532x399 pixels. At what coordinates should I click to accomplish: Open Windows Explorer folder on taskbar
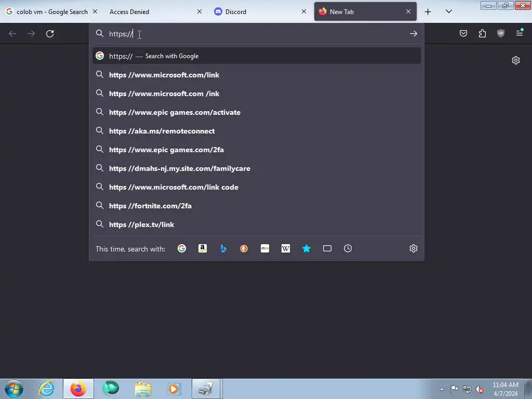[142, 389]
